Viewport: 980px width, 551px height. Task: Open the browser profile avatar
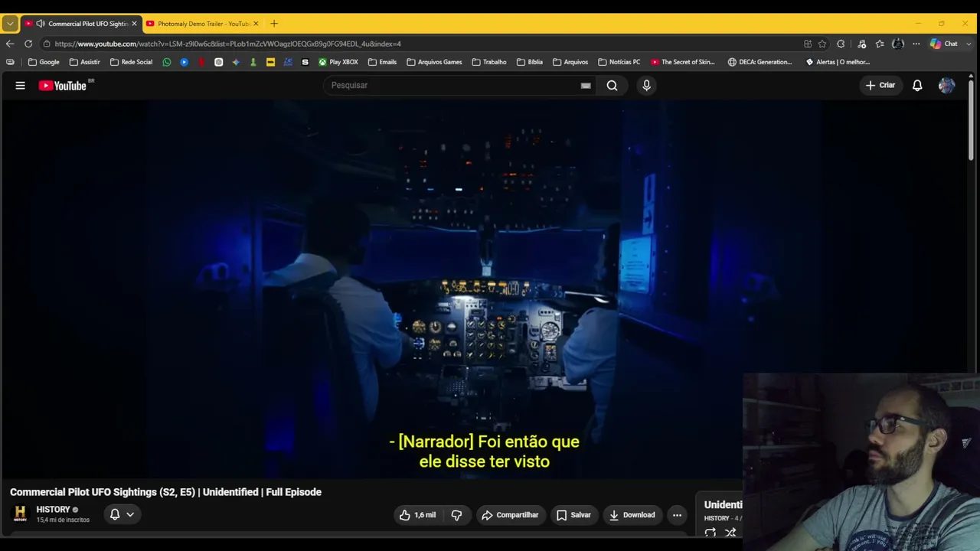898,44
